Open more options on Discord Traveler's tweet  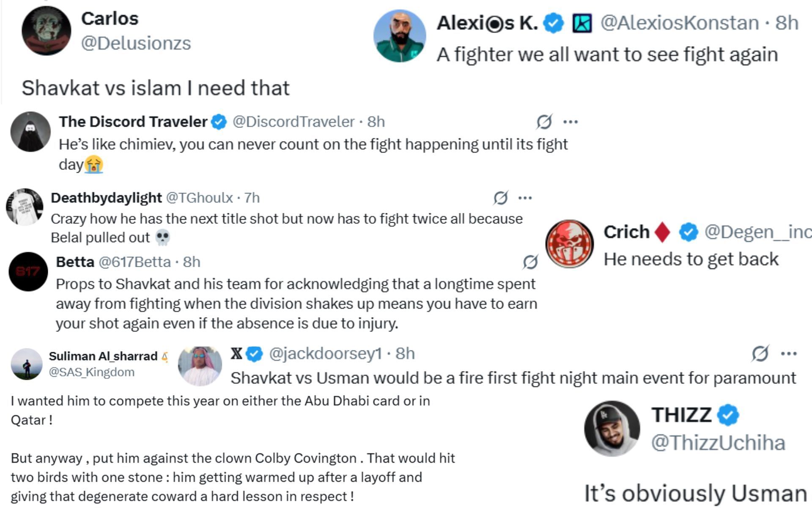pyautogui.click(x=571, y=122)
